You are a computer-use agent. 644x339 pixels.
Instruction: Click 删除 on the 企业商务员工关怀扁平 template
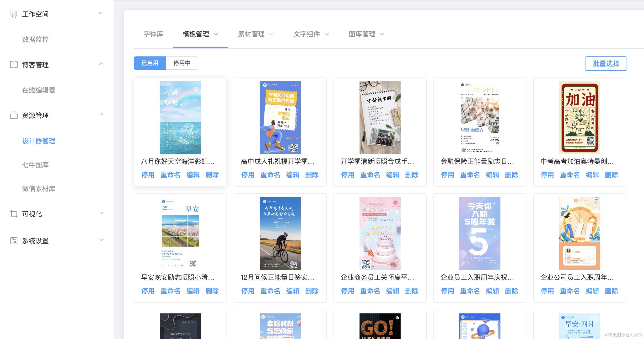click(412, 291)
